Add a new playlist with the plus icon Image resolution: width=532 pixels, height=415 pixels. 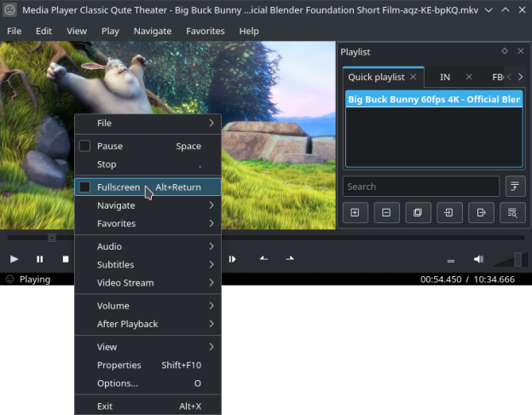click(x=355, y=212)
